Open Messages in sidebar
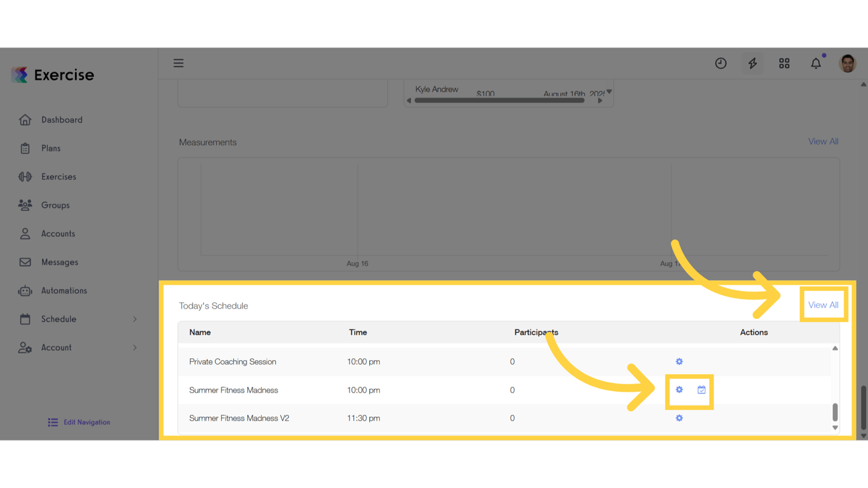The width and height of the screenshot is (868, 488). (x=60, y=262)
